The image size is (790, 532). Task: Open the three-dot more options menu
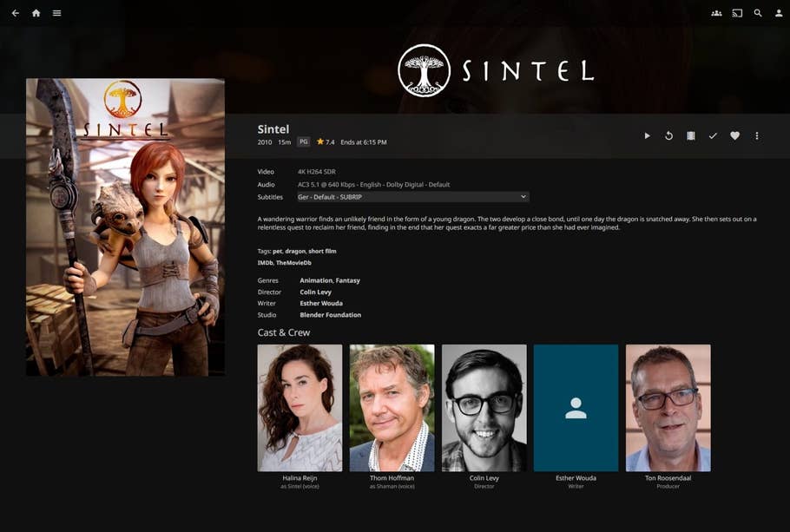point(757,136)
